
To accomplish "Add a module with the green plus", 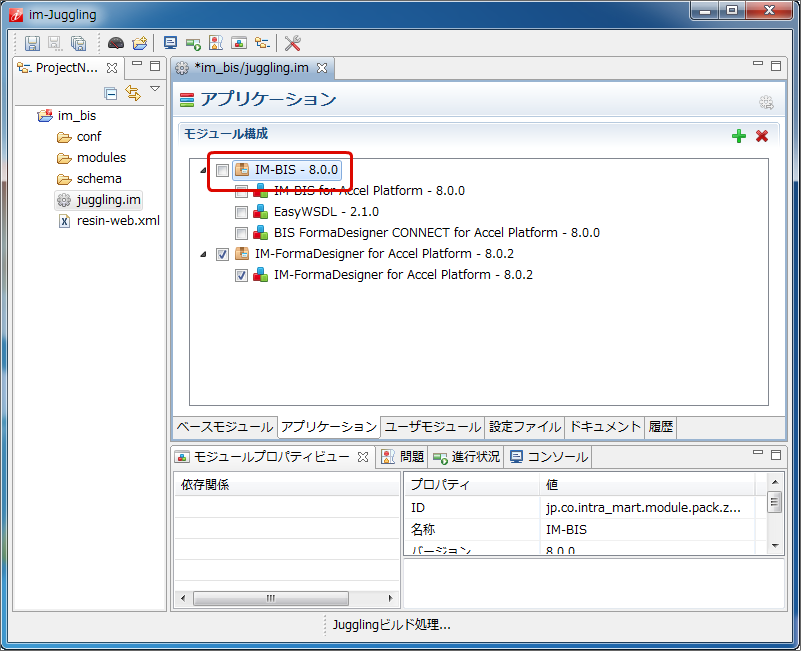I will point(738,136).
